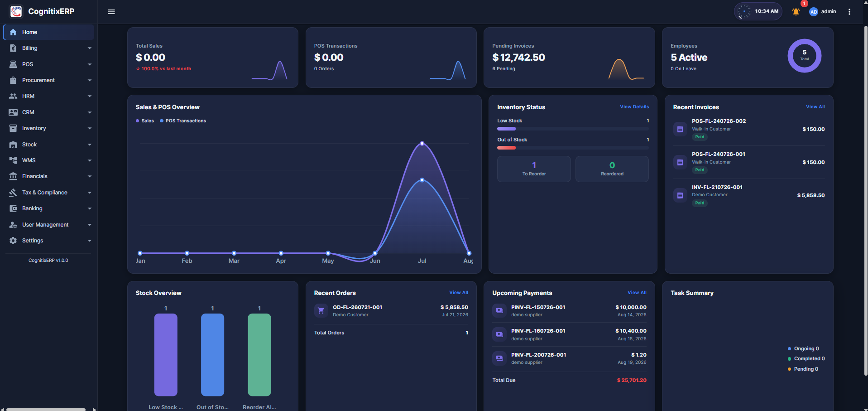
Task: Expand the Procurement menu arrow
Action: pos(90,80)
